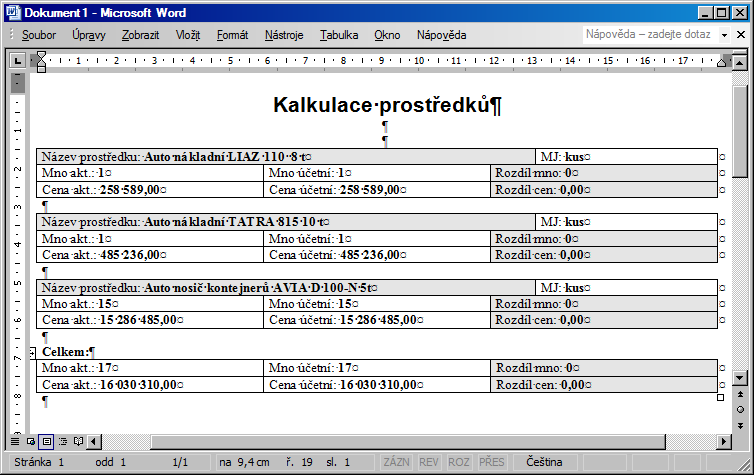Switch to Normal view button
This screenshot has height=475, width=754.
coord(15,441)
